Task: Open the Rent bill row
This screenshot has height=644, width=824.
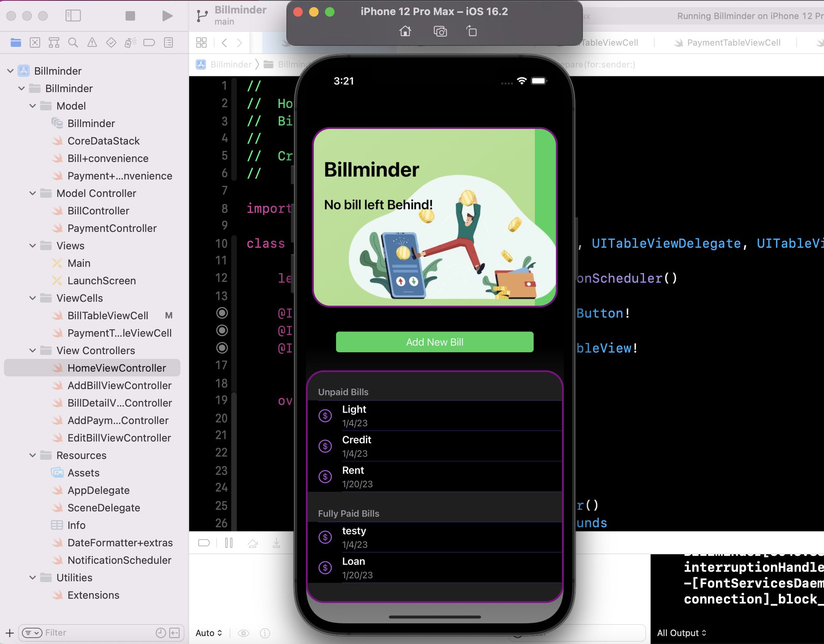Action: point(435,477)
